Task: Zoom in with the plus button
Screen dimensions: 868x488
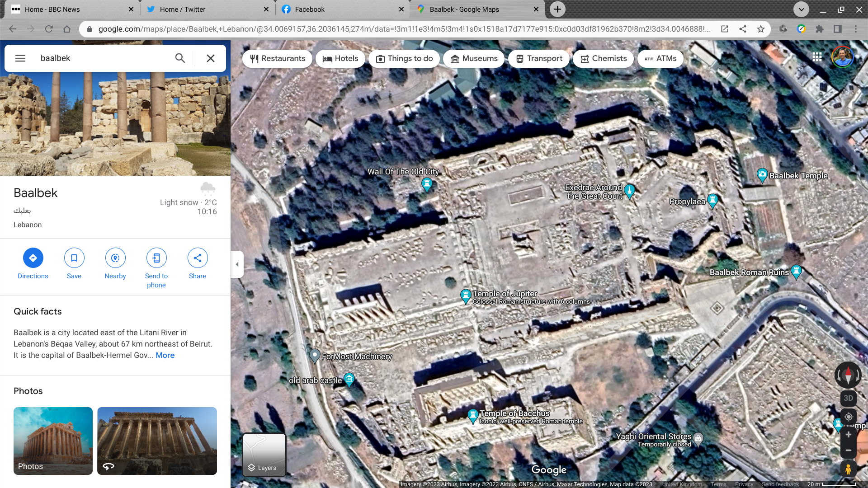Action: point(848,435)
